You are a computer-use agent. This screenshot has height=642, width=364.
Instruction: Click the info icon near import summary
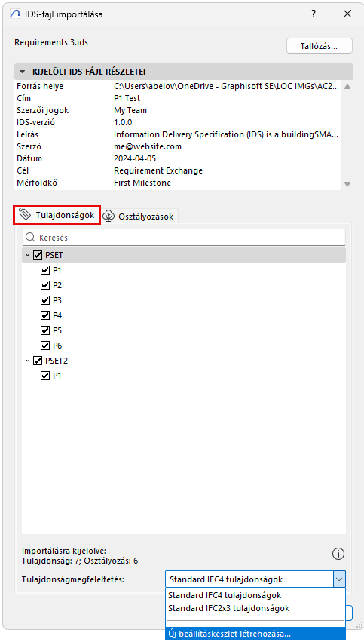(338, 554)
